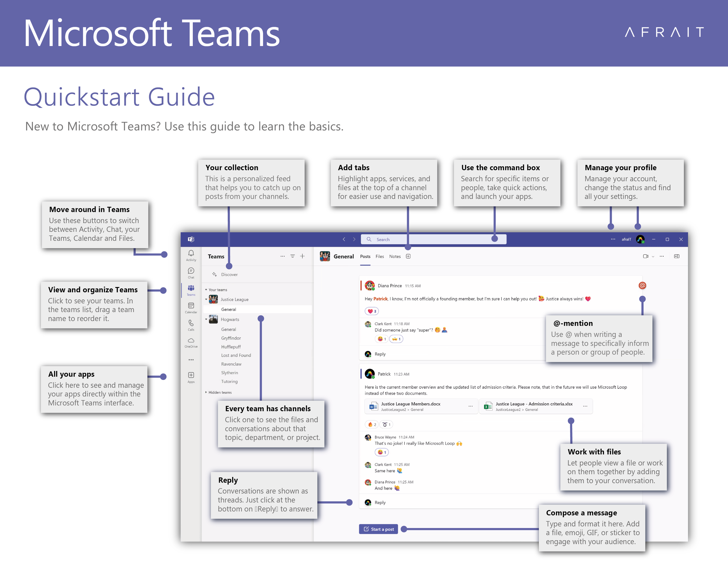Open the Calls phone icon
The height and width of the screenshot is (563, 728).
191,323
